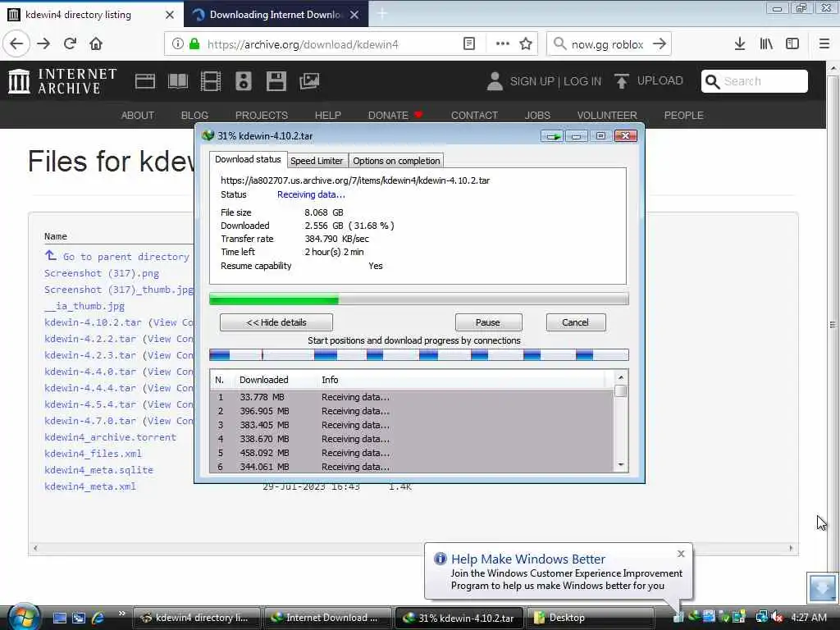Show site information icon in address bar
This screenshot has width=840, height=630.
pyautogui.click(x=177, y=44)
